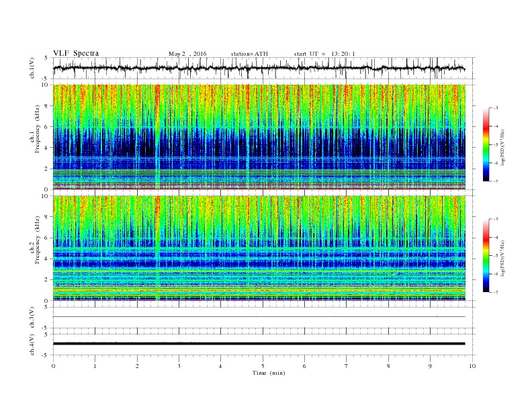Click the 'start UT = 13:20: 1' text
This screenshot has height=411, width=532.
[324, 54]
